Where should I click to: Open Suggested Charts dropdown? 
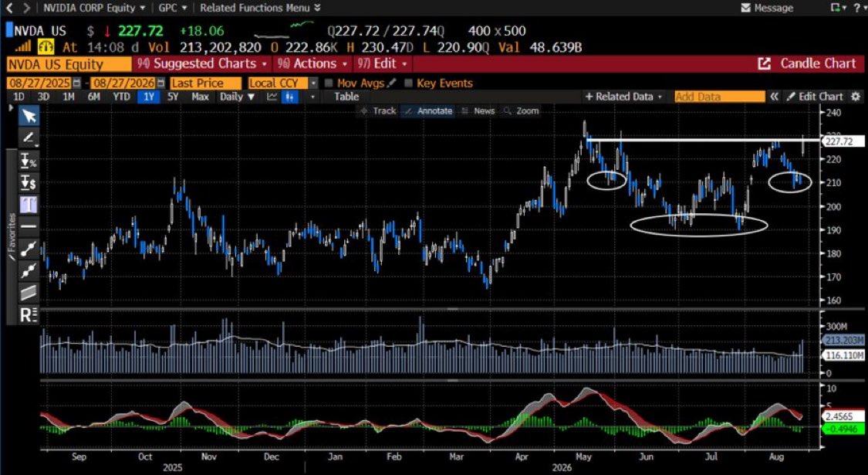tap(203, 64)
